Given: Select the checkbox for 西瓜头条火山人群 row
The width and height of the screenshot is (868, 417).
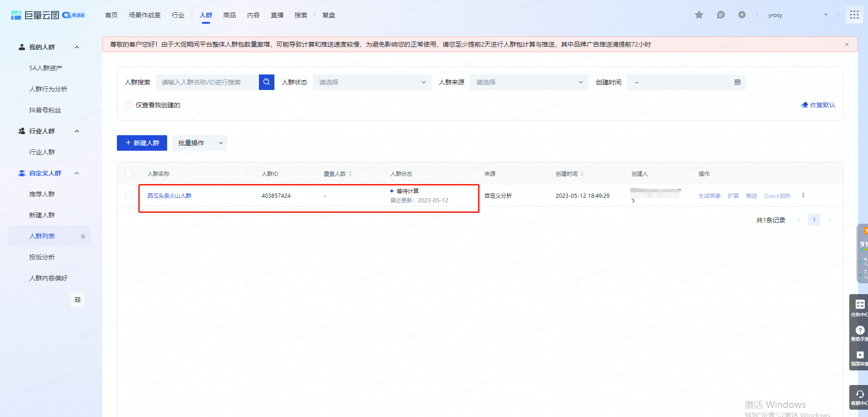Looking at the screenshot, I should coord(129,195).
